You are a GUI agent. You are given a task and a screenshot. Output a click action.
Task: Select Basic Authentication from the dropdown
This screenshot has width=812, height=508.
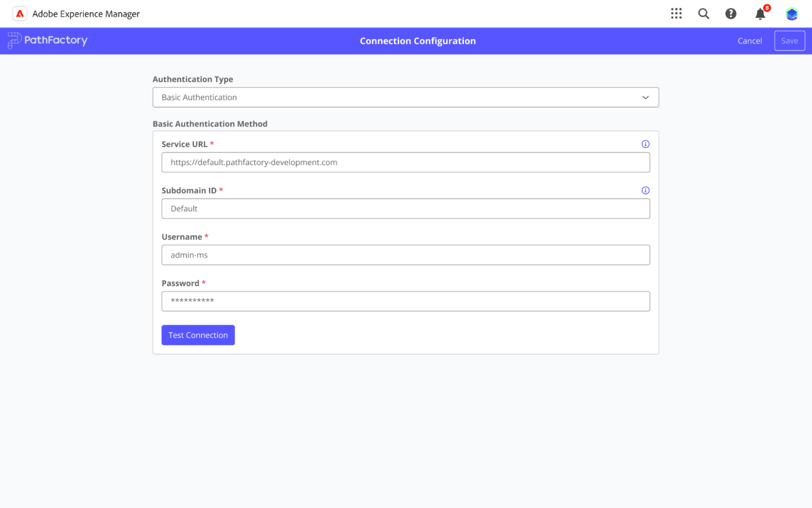pyautogui.click(x=198, y=97)
